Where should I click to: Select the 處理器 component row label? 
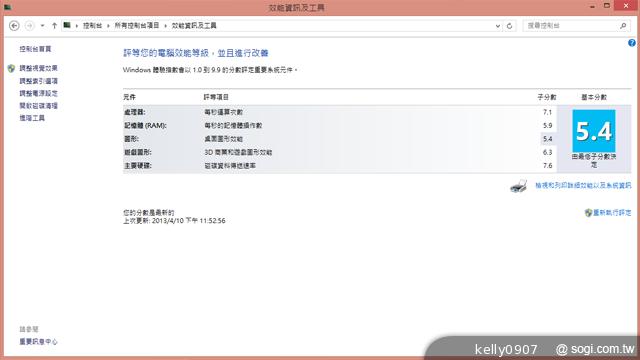pos(135,112)
